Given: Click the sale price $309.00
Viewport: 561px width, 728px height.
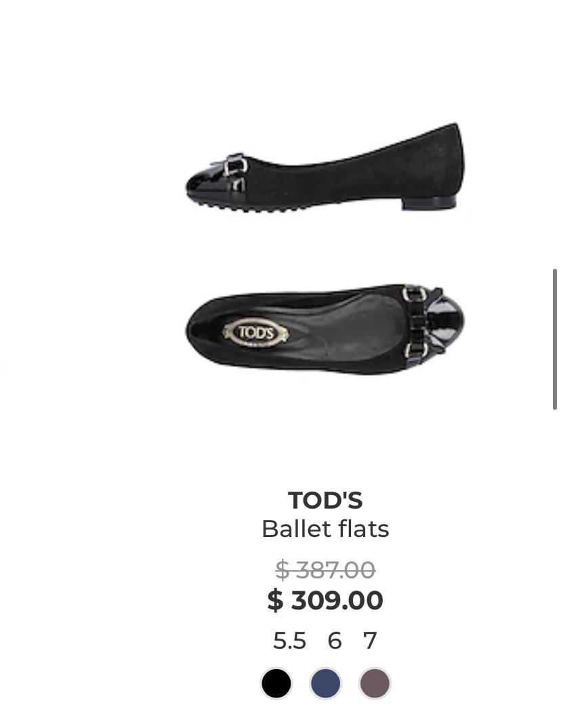Looking at the screenshot, I should pyautogui.click(x=325, y=601).
